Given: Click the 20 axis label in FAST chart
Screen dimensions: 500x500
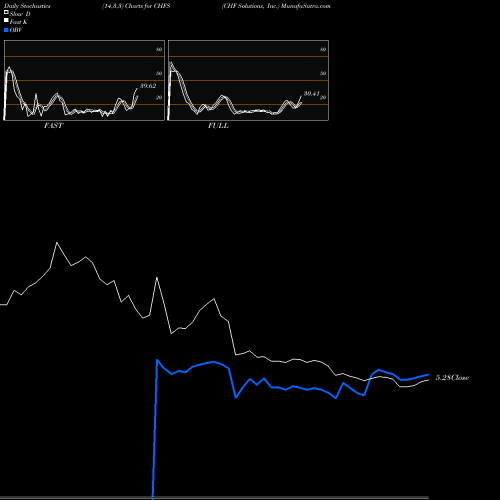Looking at the screenshot, I should pyautogui.click(x=159, y=97).
